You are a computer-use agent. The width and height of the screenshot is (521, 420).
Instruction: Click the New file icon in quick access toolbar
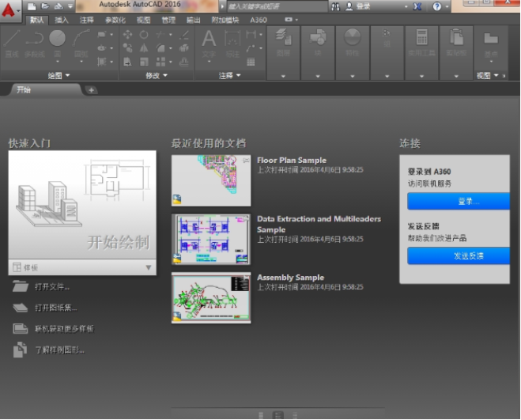[x=32, y=6]
